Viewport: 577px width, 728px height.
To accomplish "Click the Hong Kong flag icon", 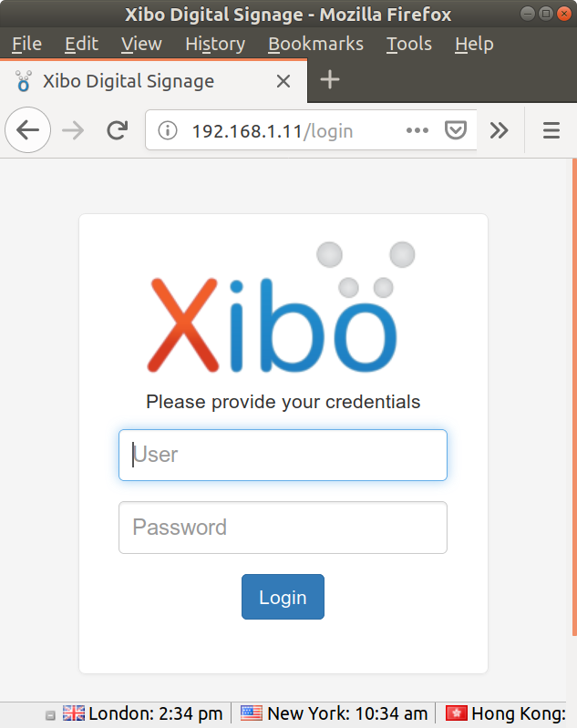I will (x=456, y=713).
